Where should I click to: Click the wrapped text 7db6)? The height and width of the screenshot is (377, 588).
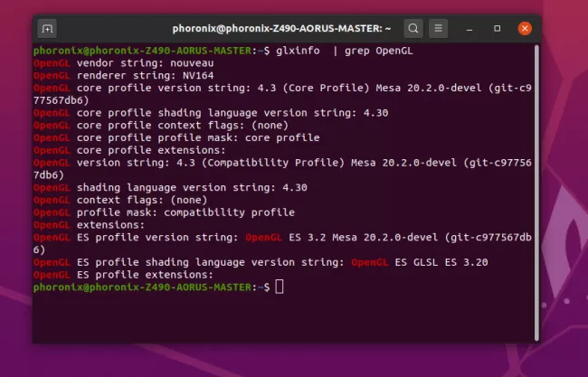click(x=49, y=175)
